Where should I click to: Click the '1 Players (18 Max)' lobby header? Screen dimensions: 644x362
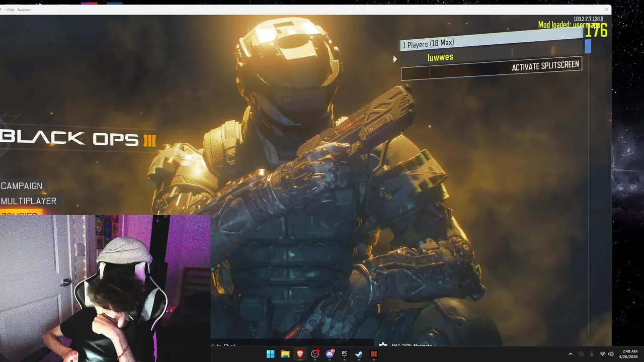pos(492,40)
